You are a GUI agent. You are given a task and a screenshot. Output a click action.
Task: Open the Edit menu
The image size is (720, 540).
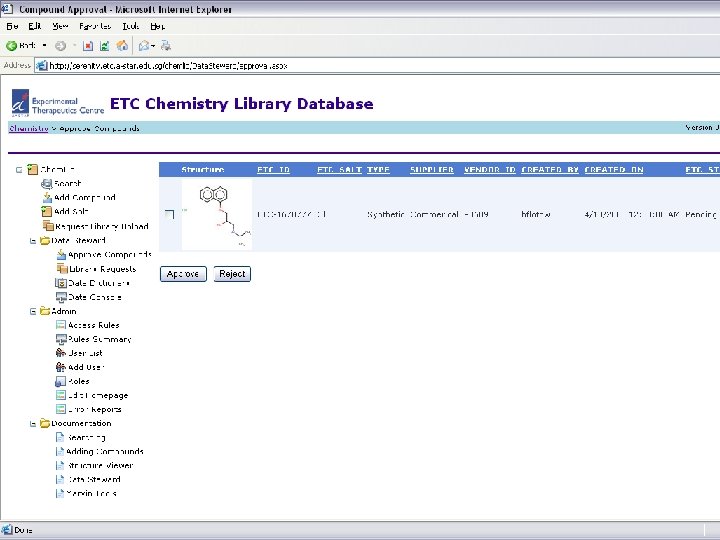coord(35,26)
